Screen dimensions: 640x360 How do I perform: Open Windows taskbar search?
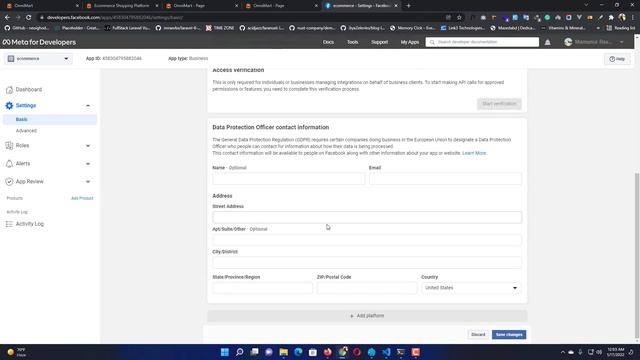click(x=240, y=352)
